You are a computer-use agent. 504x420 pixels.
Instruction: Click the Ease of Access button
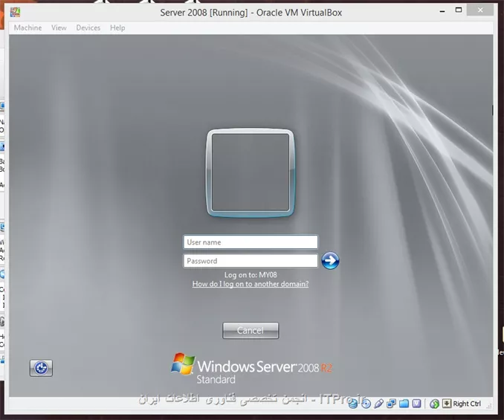(41, 368)
